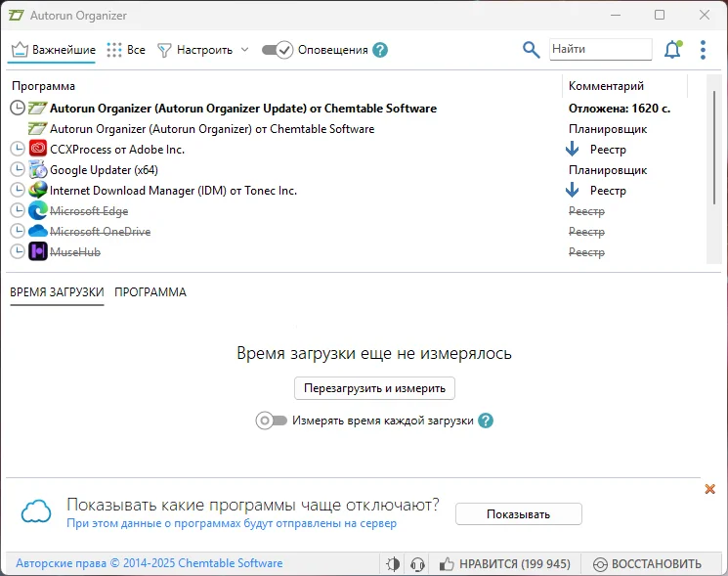This screenshot has height=576, width=728.
Task: Open the three-dot main menu
Action: (x=703, y=50)
